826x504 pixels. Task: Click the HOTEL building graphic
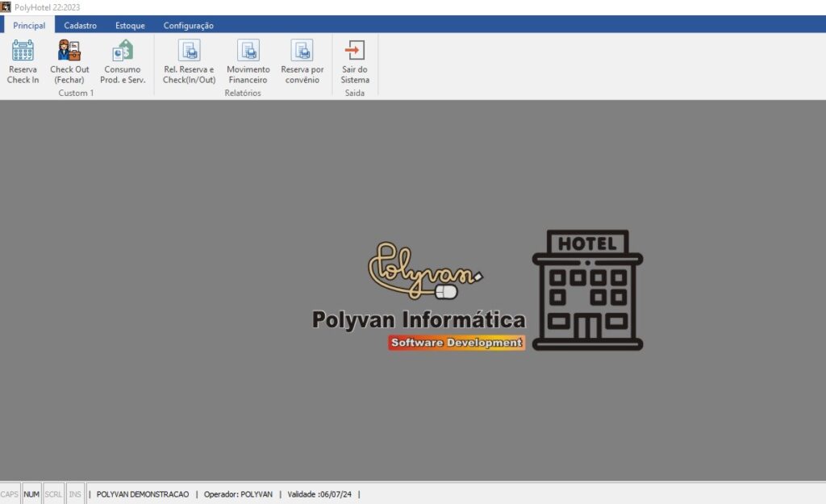click(587, 290)
